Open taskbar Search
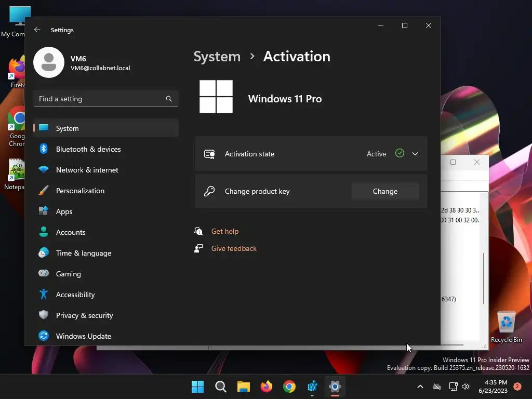The width and height of the screenshot is (532, 399). click(x=220, y=387)
